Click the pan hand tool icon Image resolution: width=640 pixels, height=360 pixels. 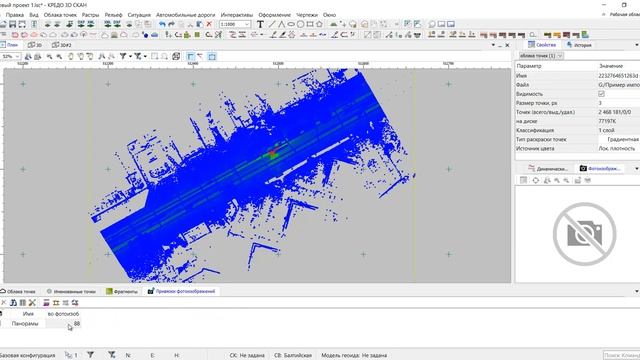(x=71, y=56)
